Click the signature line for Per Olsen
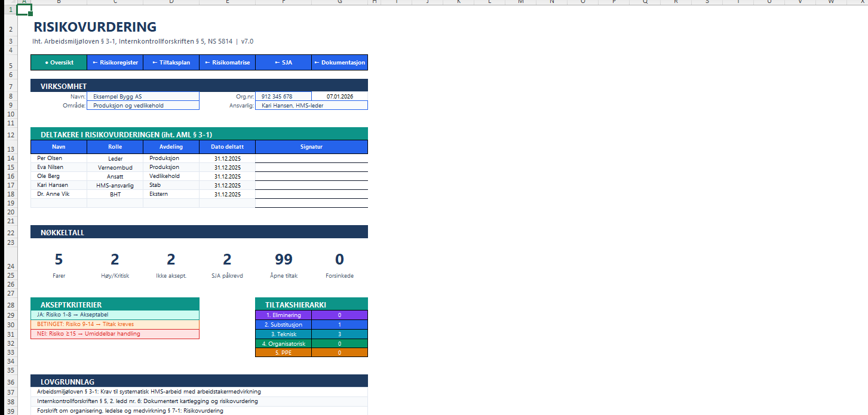Viewport: 868px width, 415px height. pos(311,158)
